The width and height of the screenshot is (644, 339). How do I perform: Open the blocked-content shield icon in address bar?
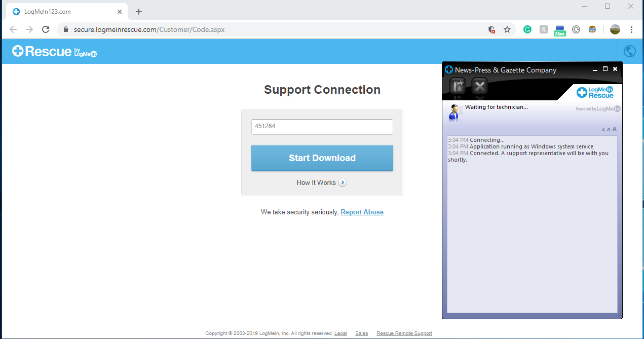point(491,29)
